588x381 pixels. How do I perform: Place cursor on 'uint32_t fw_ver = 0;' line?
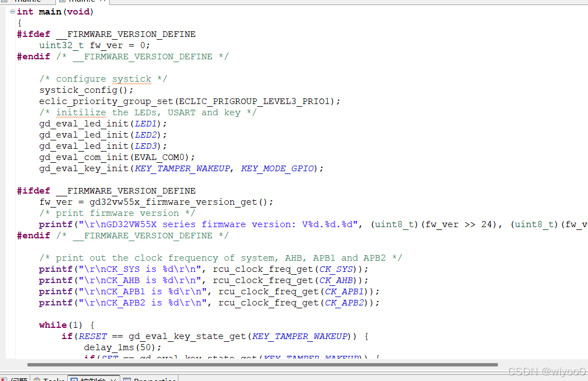pyautogui.click(x=95, y=45)
